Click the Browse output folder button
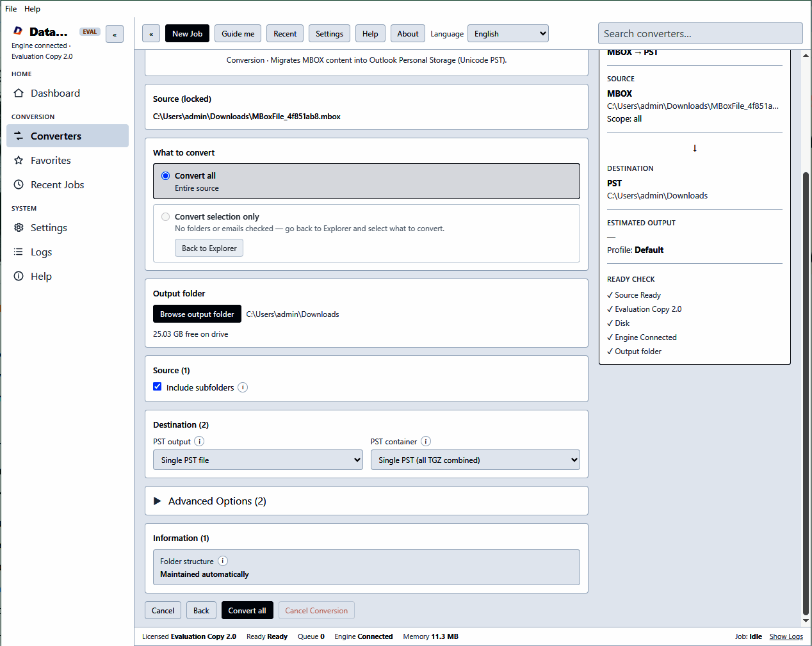Screen dimensions: 812x646 (197, 314)
